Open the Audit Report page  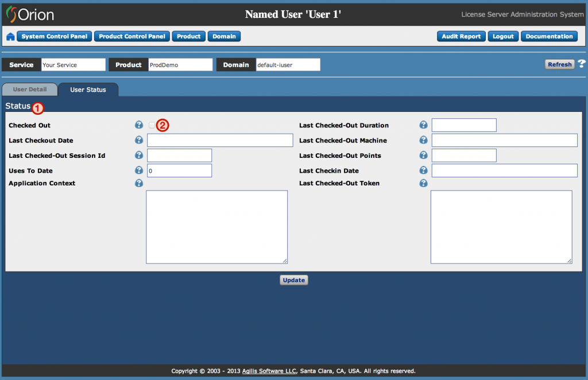[461, 36]
